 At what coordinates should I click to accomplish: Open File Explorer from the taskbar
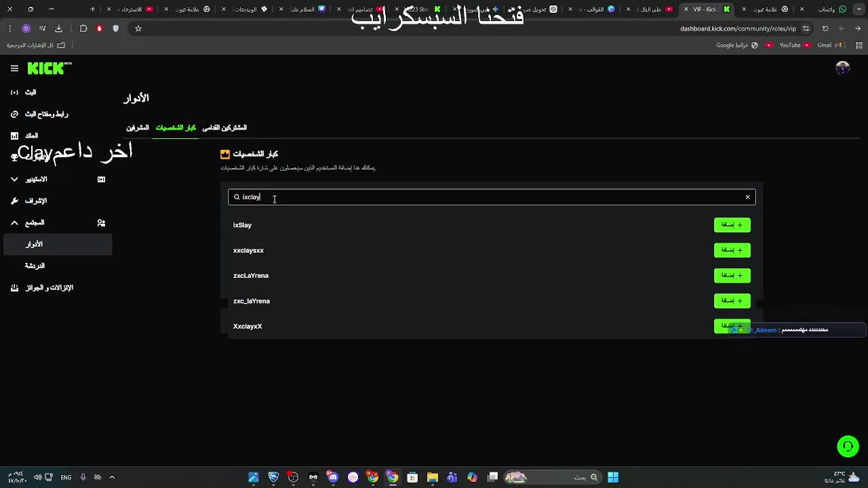click(x=432, y=477)
